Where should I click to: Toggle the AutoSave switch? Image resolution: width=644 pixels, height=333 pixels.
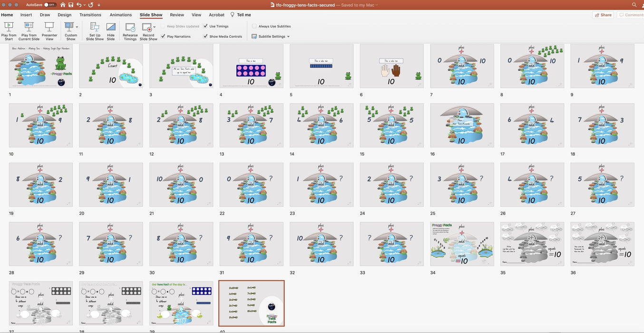tap(49, 5)
